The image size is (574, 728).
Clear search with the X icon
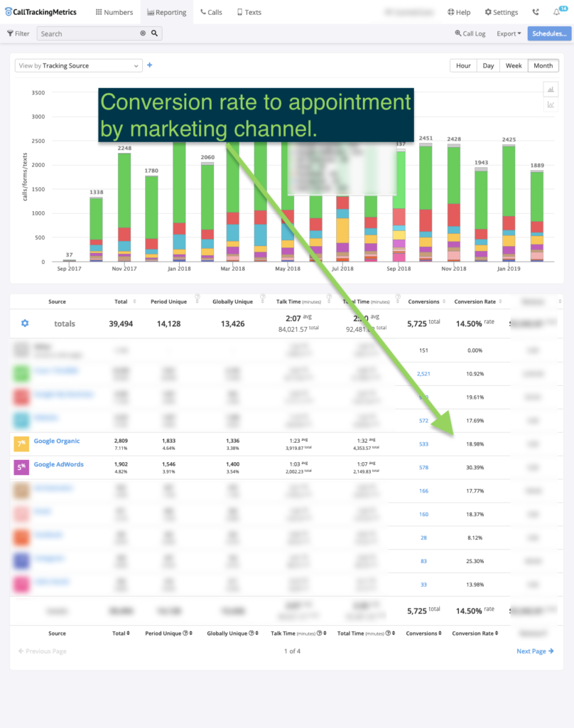(x=142, y=33)
